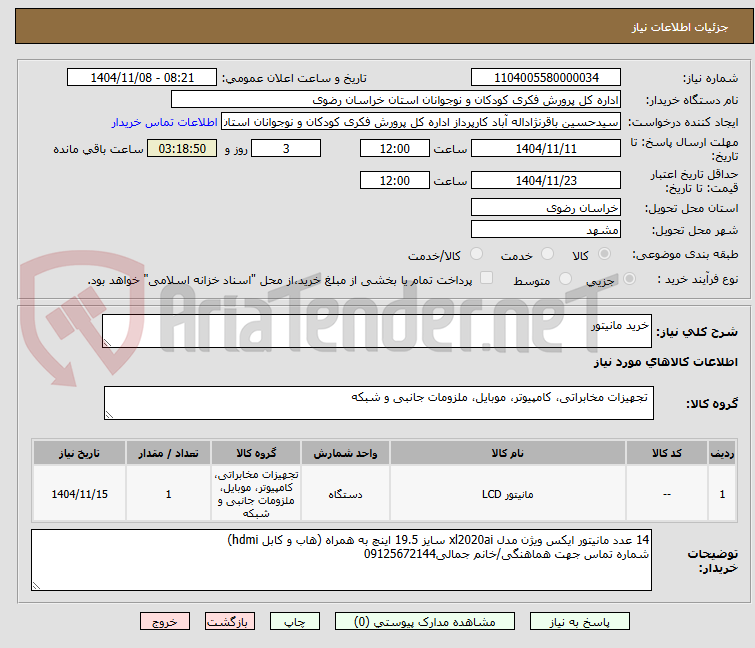
Task: Click the price validity time 12:00 field
Action: 394,180
